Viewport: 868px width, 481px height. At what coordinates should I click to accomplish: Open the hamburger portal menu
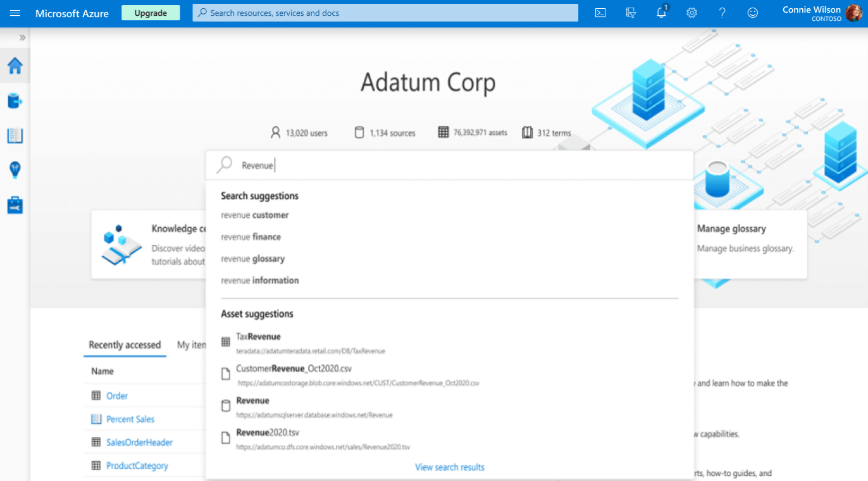pyautogui.click(x=15, y=13)
